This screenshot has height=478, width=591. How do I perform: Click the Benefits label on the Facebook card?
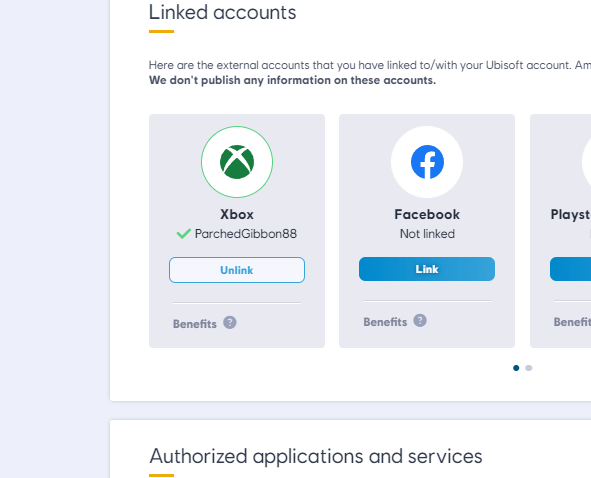click(385, 322)
